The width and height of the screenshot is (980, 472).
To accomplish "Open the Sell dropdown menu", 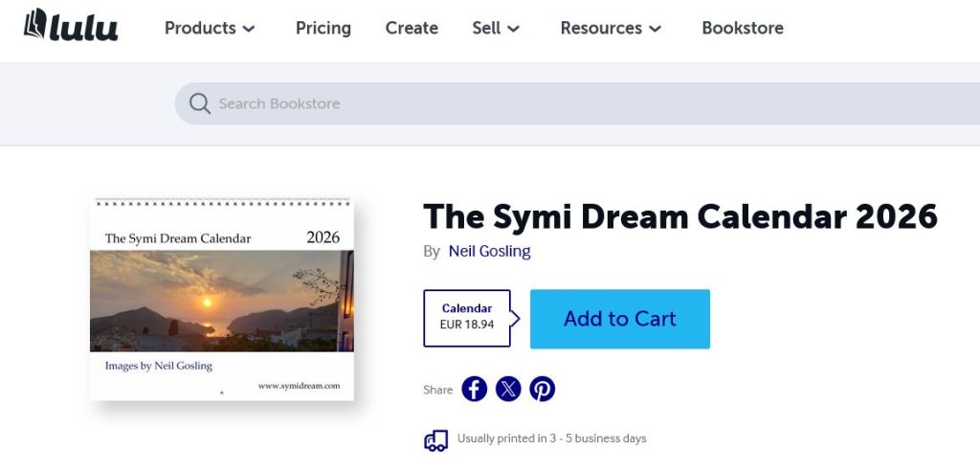I will coord(496,28).
